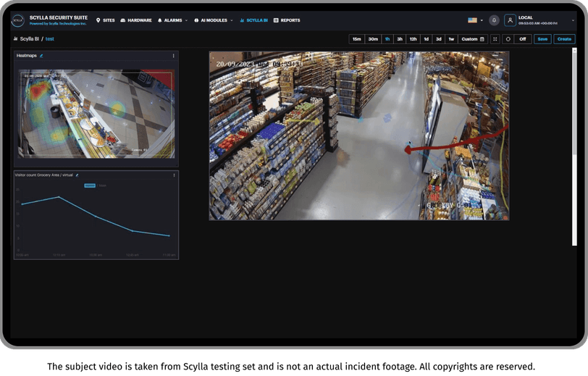Open Visitor count widget kebab menu
The width and height of the screenshot is (588, 376).
[x=174, y=175]
